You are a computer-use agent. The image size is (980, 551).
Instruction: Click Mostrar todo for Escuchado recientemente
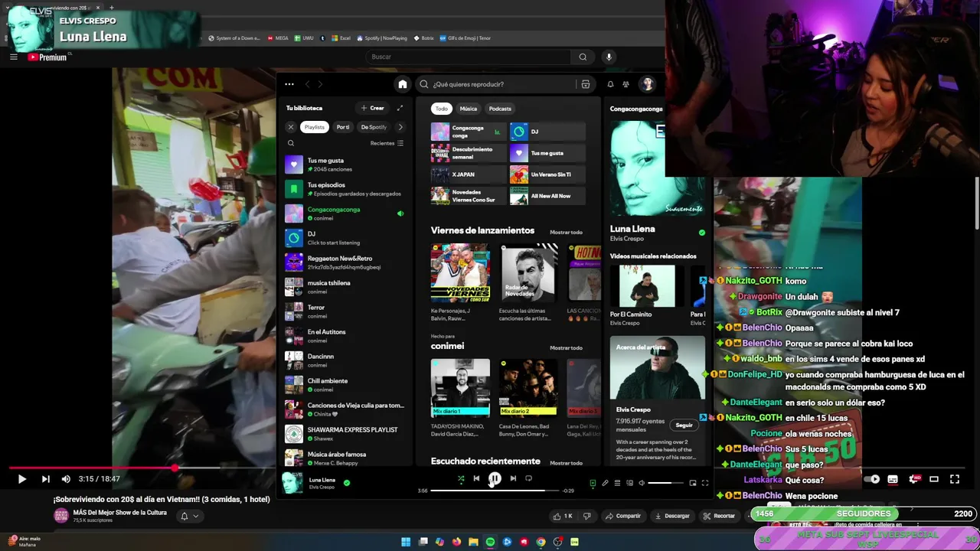[x=566, y=462]
